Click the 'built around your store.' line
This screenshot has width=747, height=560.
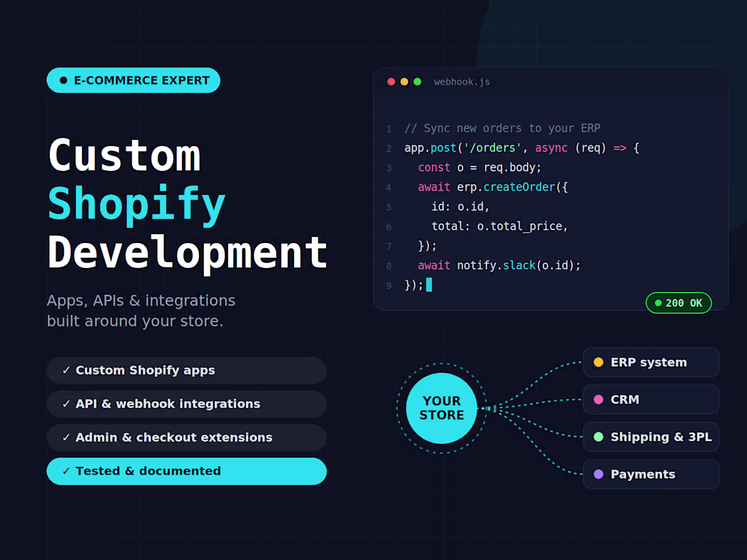pos(135,321)
